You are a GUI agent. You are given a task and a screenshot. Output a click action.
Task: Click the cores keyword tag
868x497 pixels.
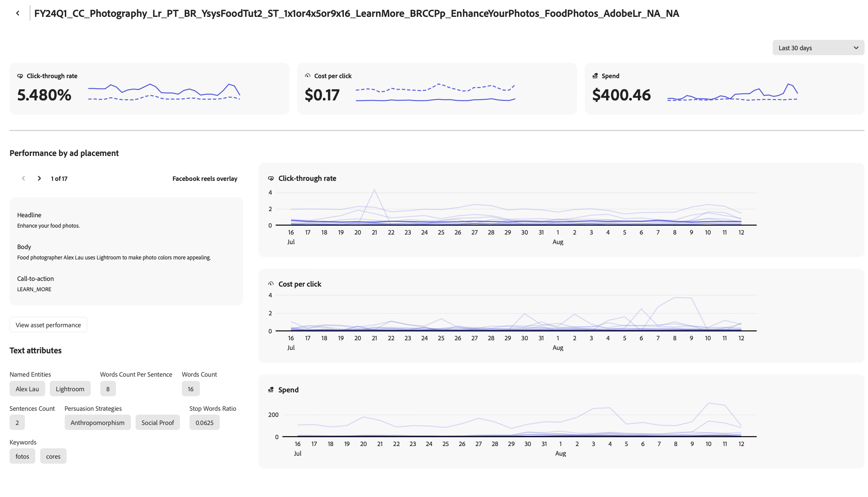tap(53, 456)
